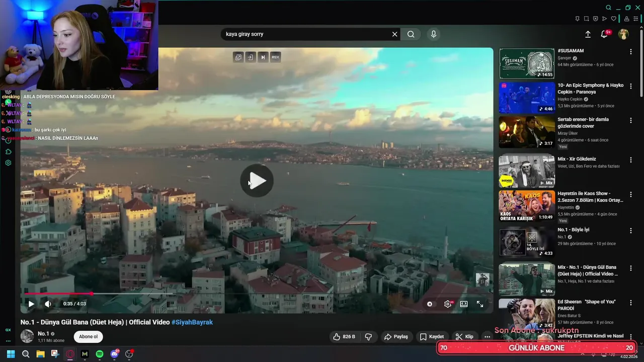This screenshot has width=644, height=362.
Task: Take a snapshot with Opera capture icon
Action: pos(586,19)
